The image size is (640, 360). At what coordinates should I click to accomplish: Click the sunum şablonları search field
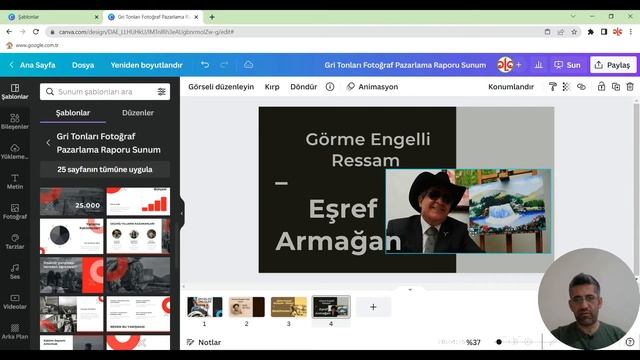[105, 92]
